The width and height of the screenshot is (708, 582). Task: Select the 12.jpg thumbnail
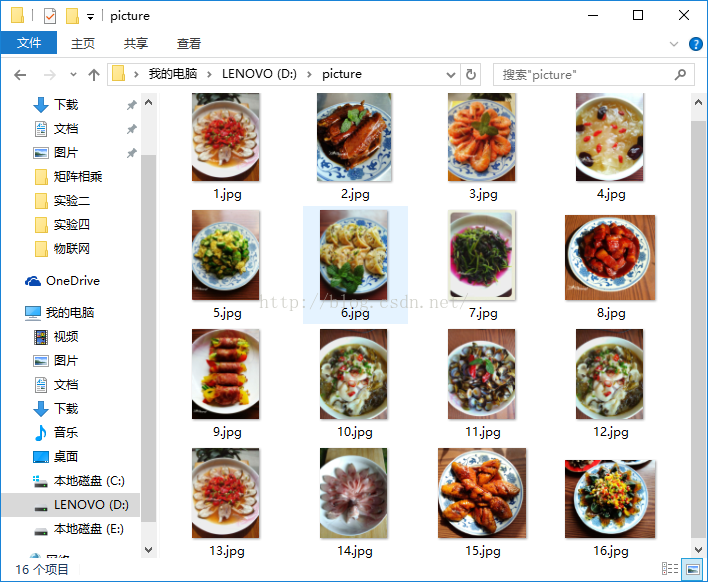[x=610, y=374]
